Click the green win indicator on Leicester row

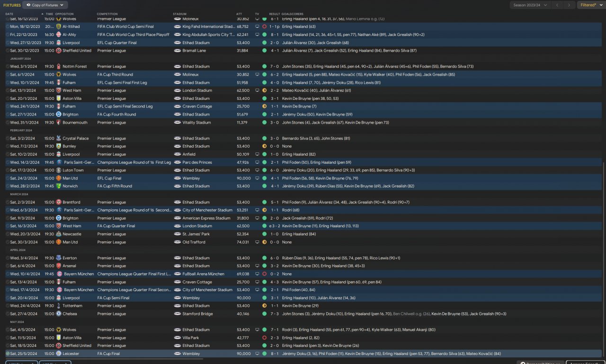(264, 354)
